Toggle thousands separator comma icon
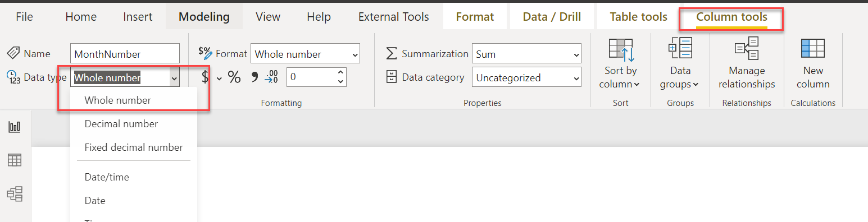The height and width of the screenshot is (222, 868). coord(255,77)
